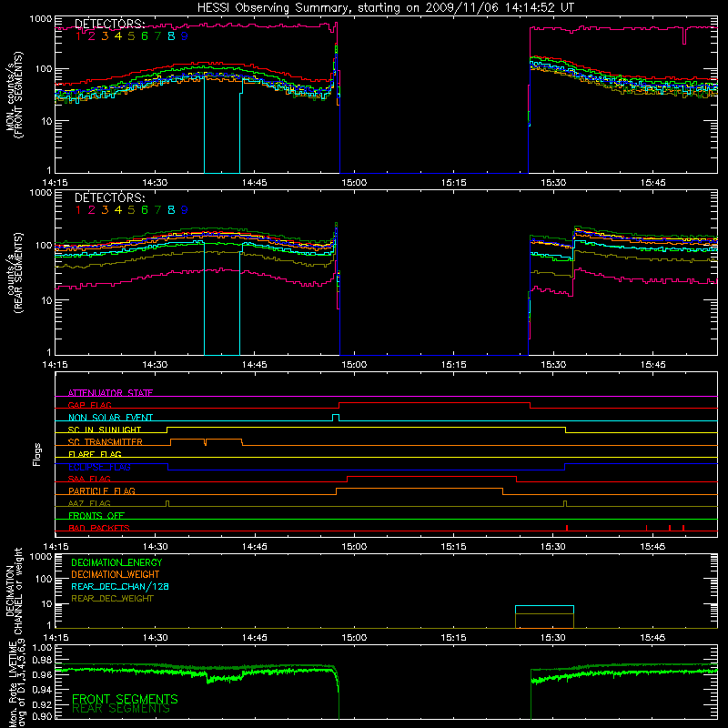This screenshot has width=728, height=728.
Task: Click the 15:45 tick under rear segments plot
Action: click(x=652, y=365)
